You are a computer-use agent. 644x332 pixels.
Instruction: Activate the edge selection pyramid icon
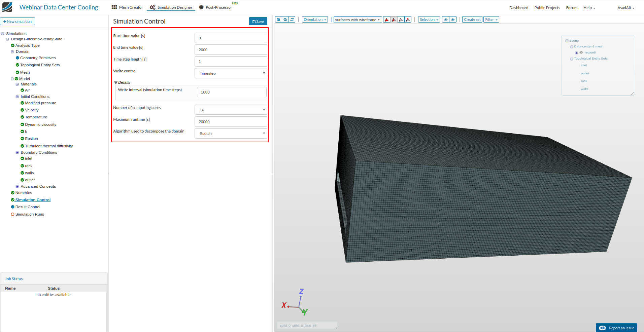401,20
